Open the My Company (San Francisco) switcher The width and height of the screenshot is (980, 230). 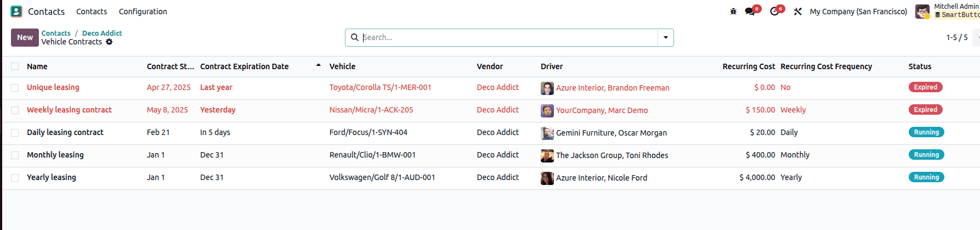[x=858, y=12]
